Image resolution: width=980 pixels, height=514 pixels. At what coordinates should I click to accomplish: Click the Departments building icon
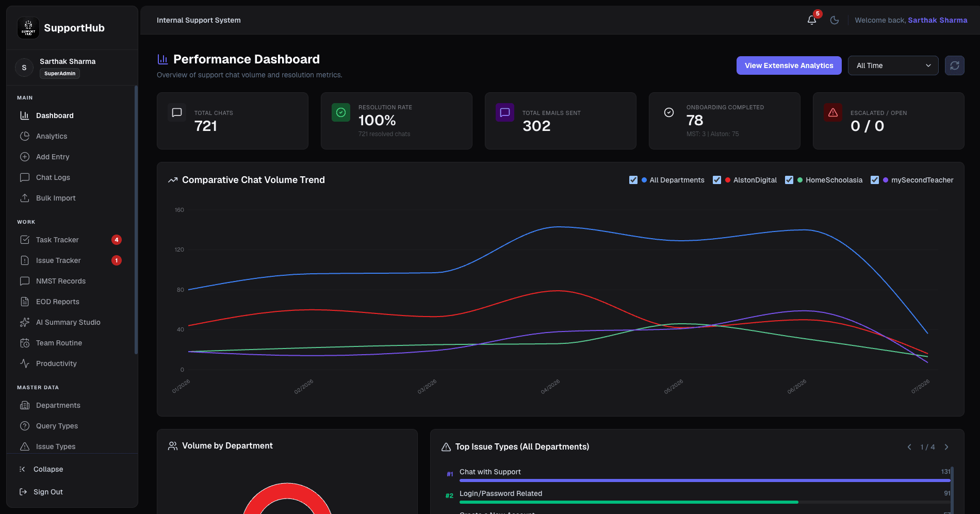pos(25,405)
